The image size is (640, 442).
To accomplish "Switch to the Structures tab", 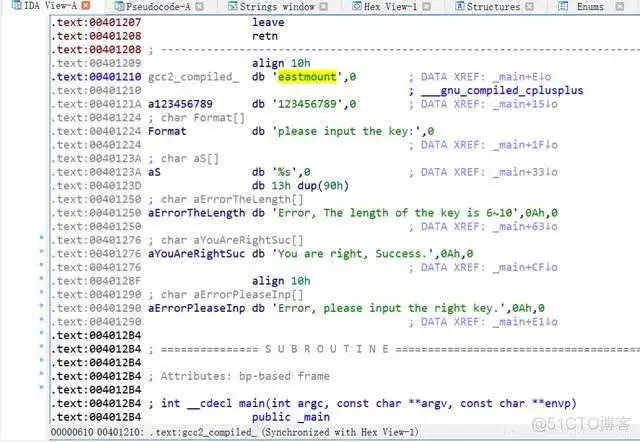I will coord(494,6).
